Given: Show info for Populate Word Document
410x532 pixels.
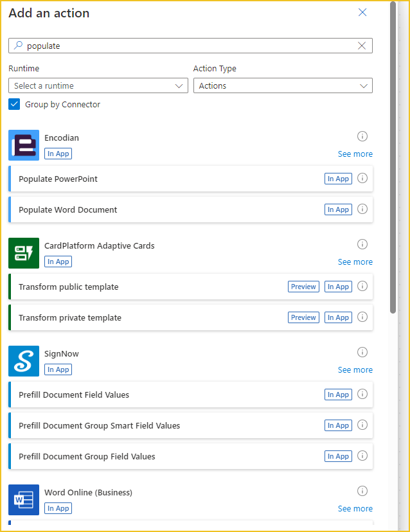Looking at the screenshot, I should coord(362,209).
